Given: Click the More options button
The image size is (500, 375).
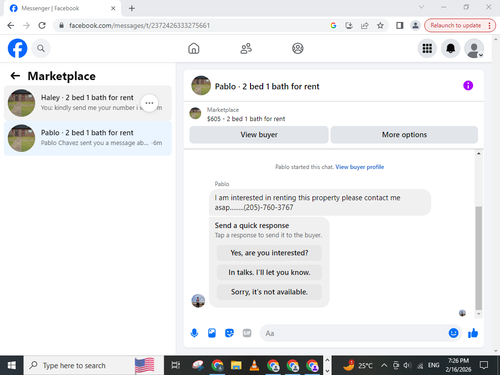Looking at the screenshot, I should 404,135.
